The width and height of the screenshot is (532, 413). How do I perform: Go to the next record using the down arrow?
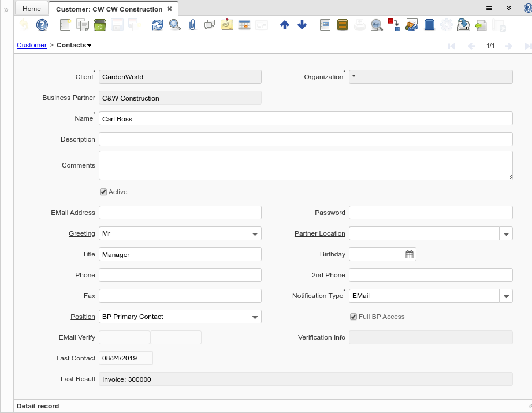click(x=302, y=25)
